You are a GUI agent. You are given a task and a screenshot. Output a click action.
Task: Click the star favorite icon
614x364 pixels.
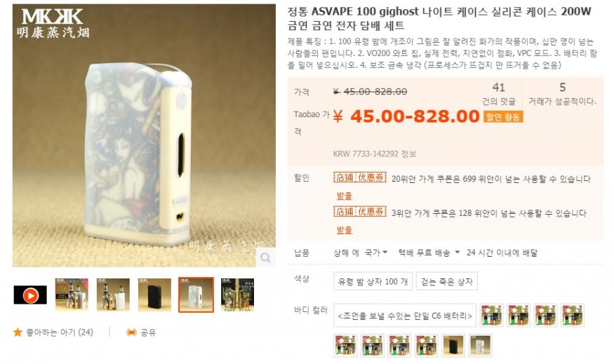click(x=18, y=332)
